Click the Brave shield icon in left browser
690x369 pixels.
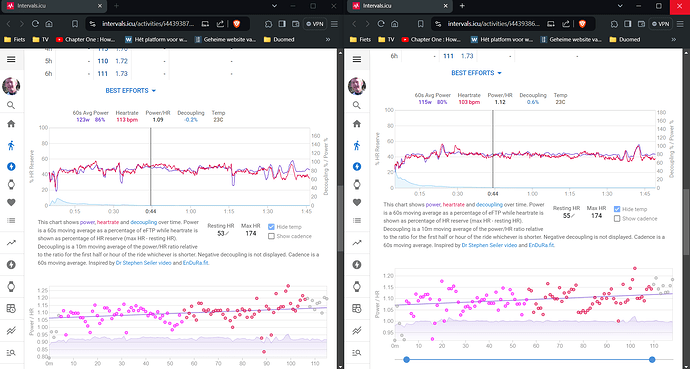click(x=237, y=24)
